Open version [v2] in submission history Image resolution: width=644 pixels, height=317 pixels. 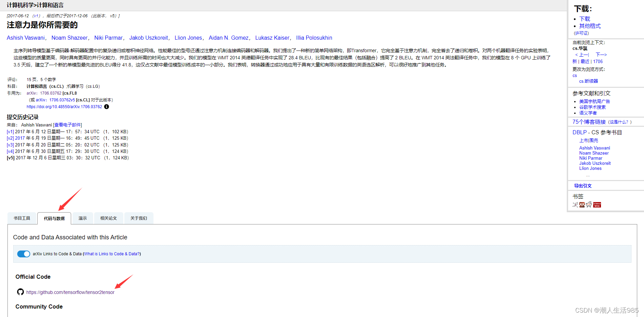coord(10,138)
